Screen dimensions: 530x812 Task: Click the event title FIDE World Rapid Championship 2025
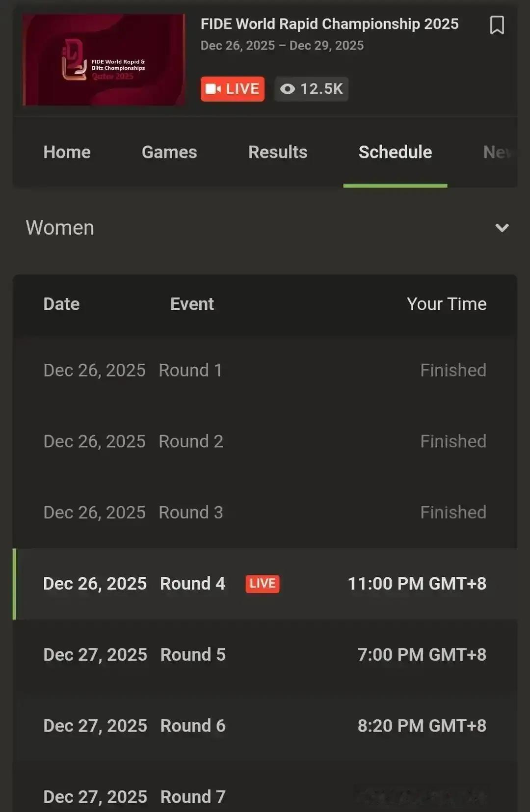[x=329, y=24]
